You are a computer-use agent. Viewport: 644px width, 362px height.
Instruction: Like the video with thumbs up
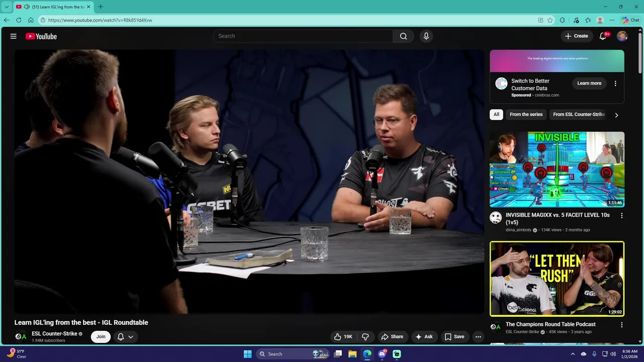point(344,337)
